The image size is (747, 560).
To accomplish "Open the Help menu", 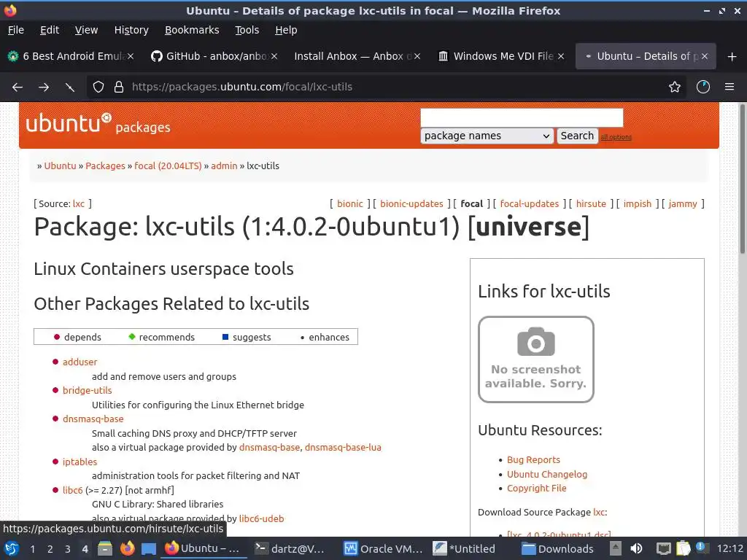I will click(x=286, y=30).
